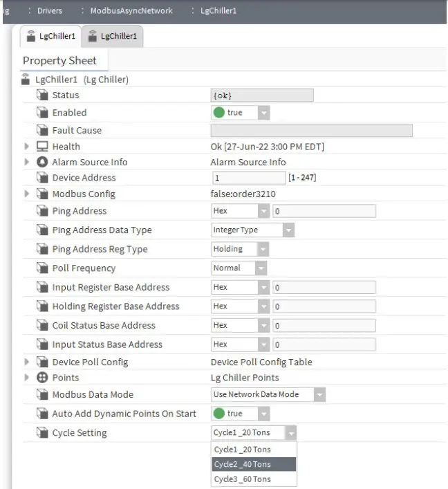Click the LgChiller1 device icon in header row
This screenshot has height=489, width=448.
point(26,80)
